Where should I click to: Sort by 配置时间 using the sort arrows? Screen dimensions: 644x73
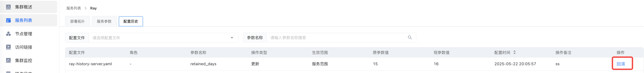[514, 53]
